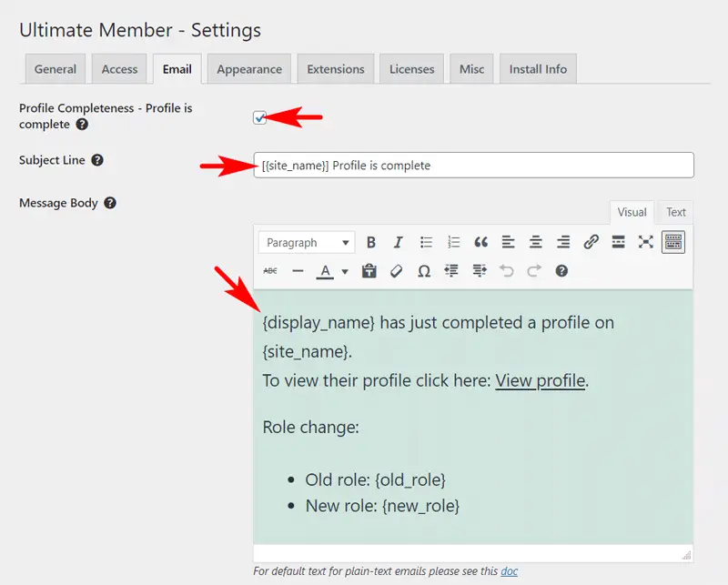Toggle italic formatting in editor toolbar
Screen dimensions: 728x585
tap(398, 242)
